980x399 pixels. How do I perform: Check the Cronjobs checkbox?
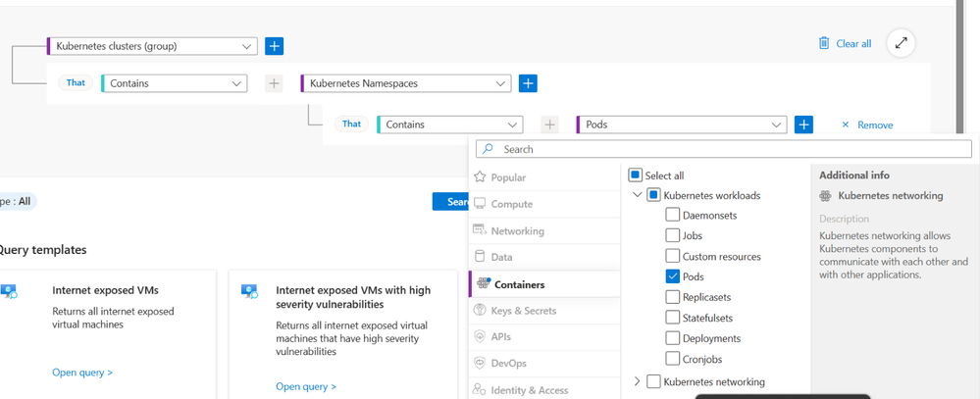pos(673,359)
